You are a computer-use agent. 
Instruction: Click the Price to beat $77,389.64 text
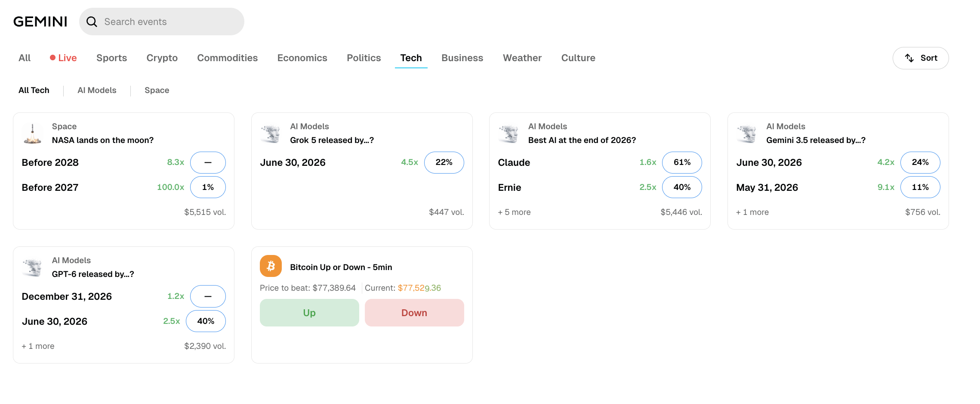pos(308,288)
